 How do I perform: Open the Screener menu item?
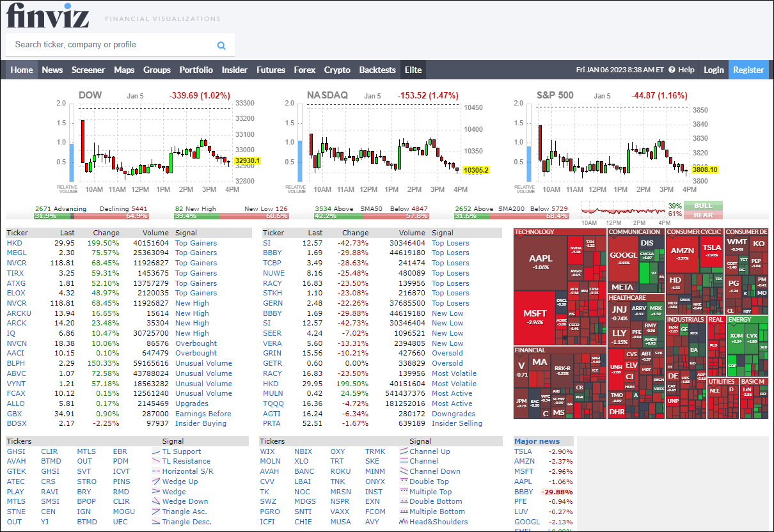[88, 70]
